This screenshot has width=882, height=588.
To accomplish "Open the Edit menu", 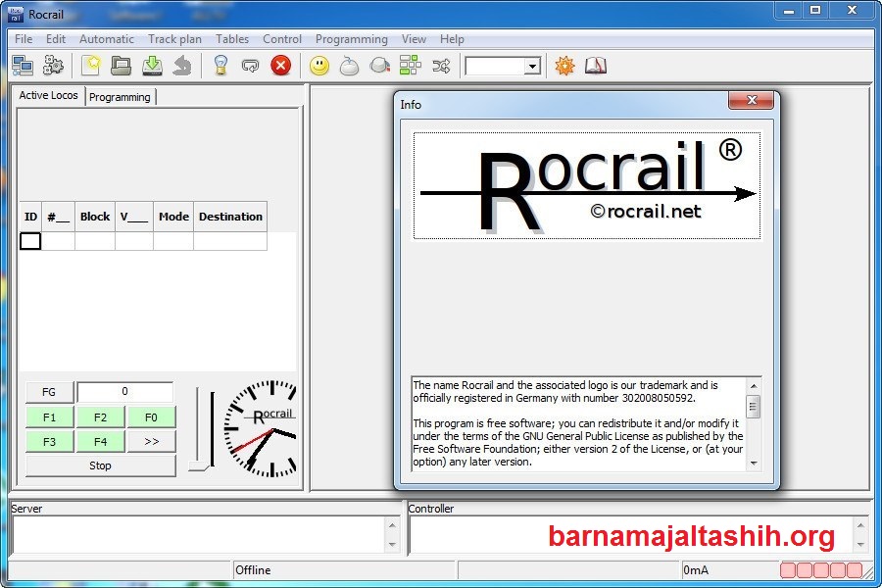I will coord(56,39).
